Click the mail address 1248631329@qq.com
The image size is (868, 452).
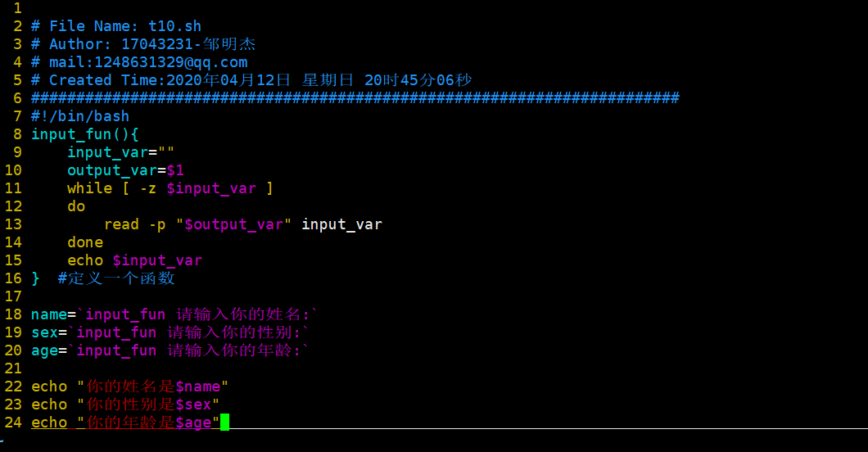pyautogui.click(x=171, y=62)
